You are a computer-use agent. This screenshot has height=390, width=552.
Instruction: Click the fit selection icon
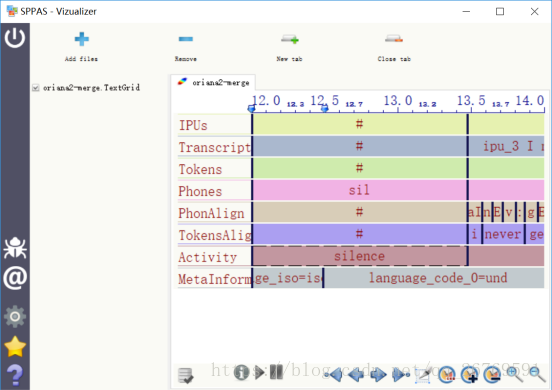pyautogui.click(x=423, y=375)
